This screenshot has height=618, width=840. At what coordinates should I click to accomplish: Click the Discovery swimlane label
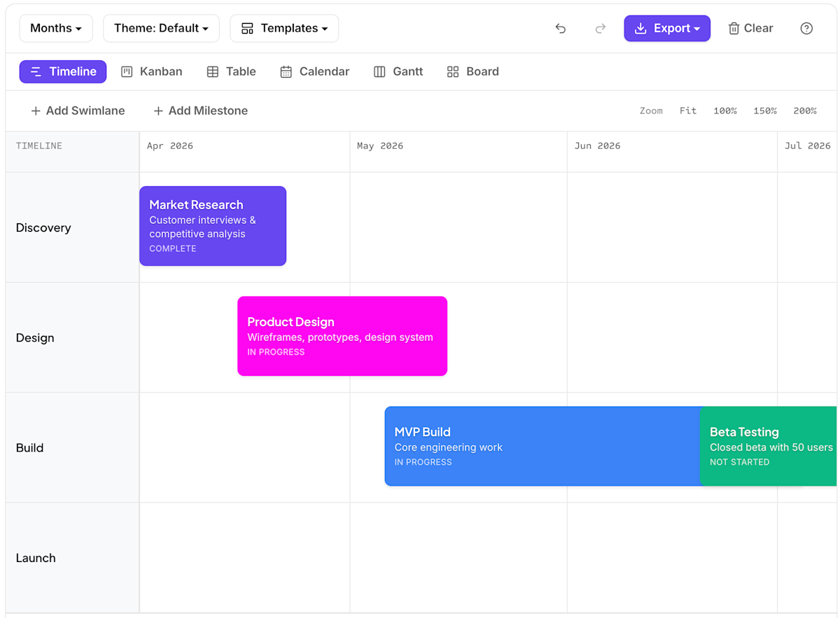coord(43,227)
